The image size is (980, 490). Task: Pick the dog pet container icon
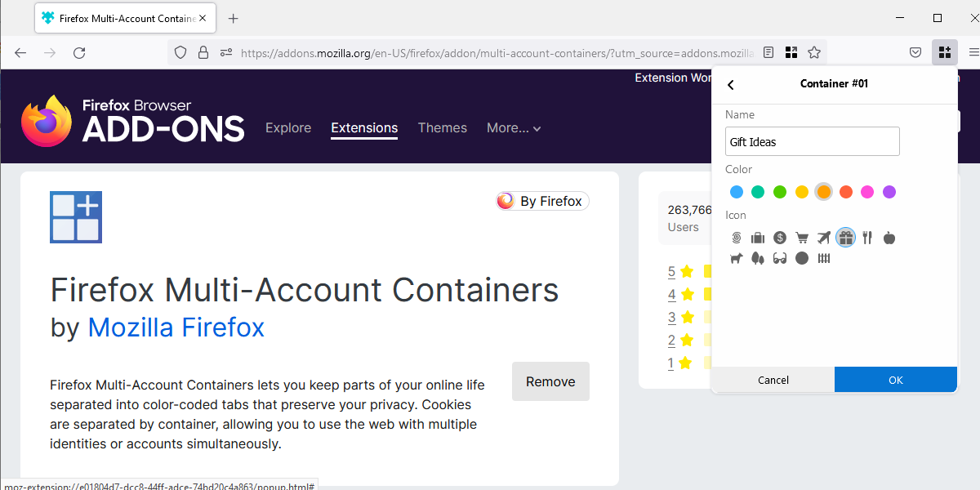coord(737,258)
